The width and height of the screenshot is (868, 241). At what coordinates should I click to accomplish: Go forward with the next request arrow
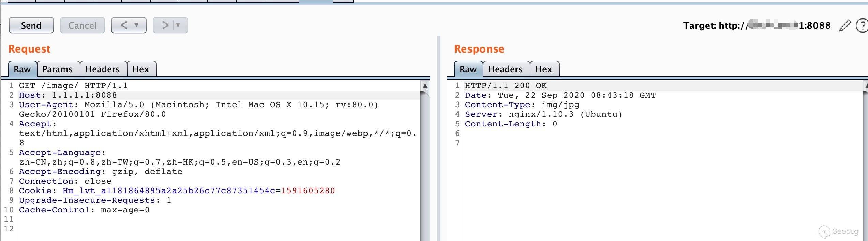(x=165, y=25)
